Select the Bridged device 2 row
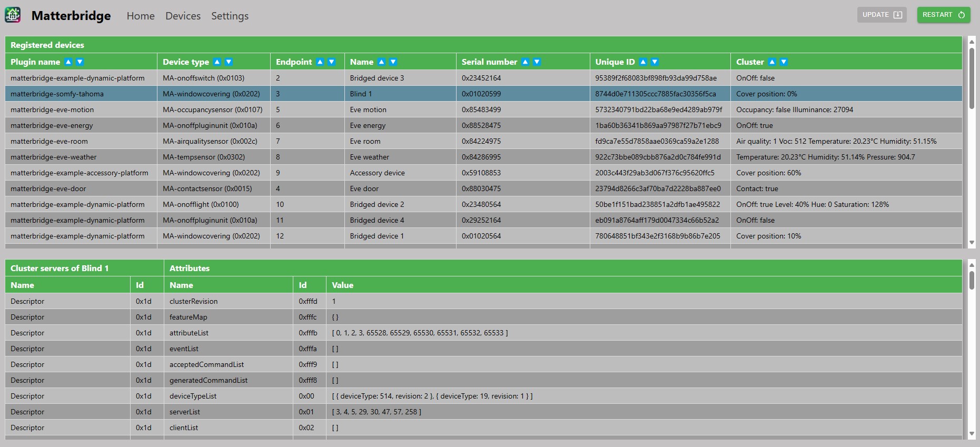This screenshot has width=980, height=447. pyautogui.click(x=483, y=204)
